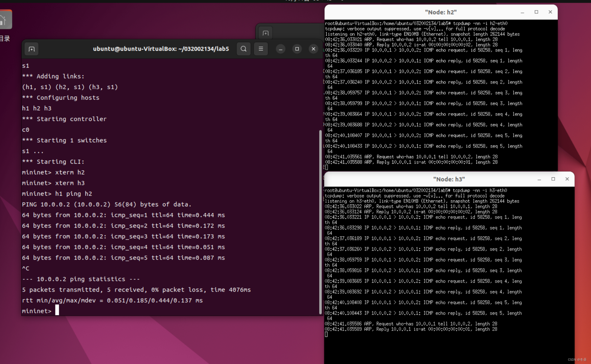Click the "*** Starting controller" line
Image resolution: width=591 pixels, height=364 pixels.
(x=64, y=119)
